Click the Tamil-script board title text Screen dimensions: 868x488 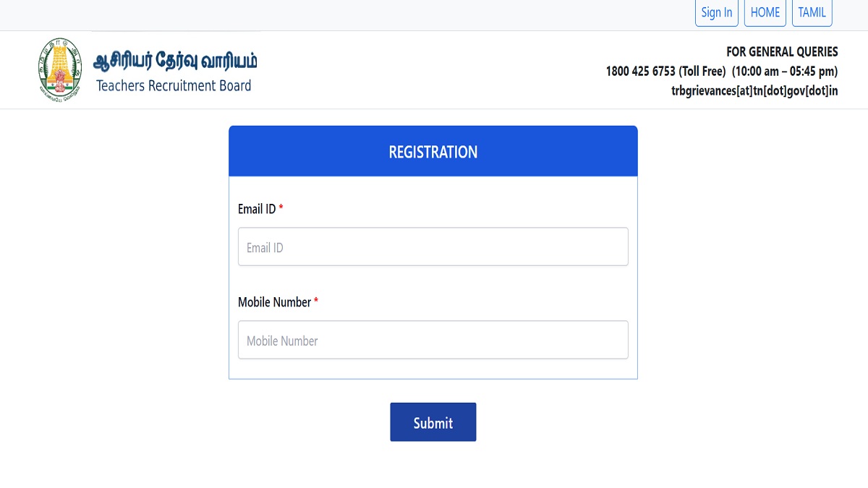[175, 61]
